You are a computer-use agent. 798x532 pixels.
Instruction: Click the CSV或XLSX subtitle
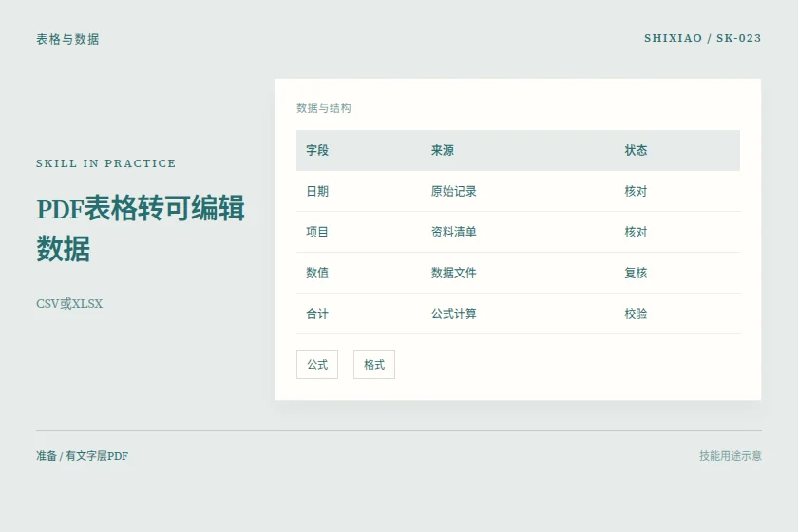pos(69,304)
